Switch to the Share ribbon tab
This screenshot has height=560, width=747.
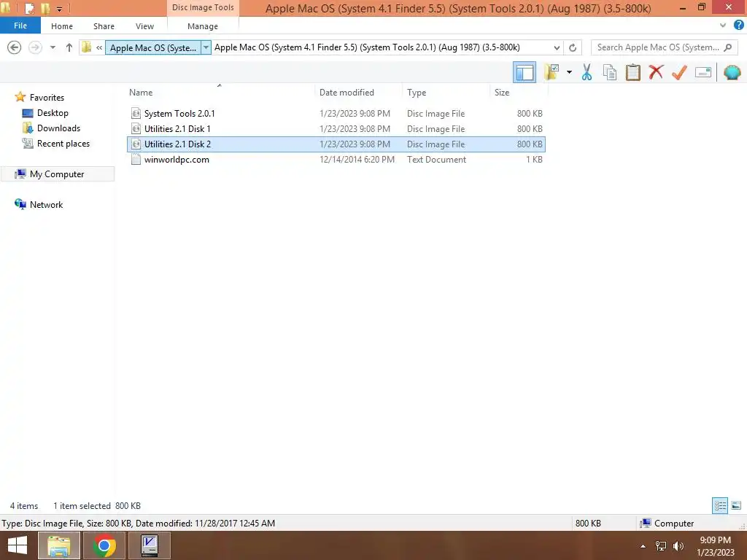click(104, 26)
